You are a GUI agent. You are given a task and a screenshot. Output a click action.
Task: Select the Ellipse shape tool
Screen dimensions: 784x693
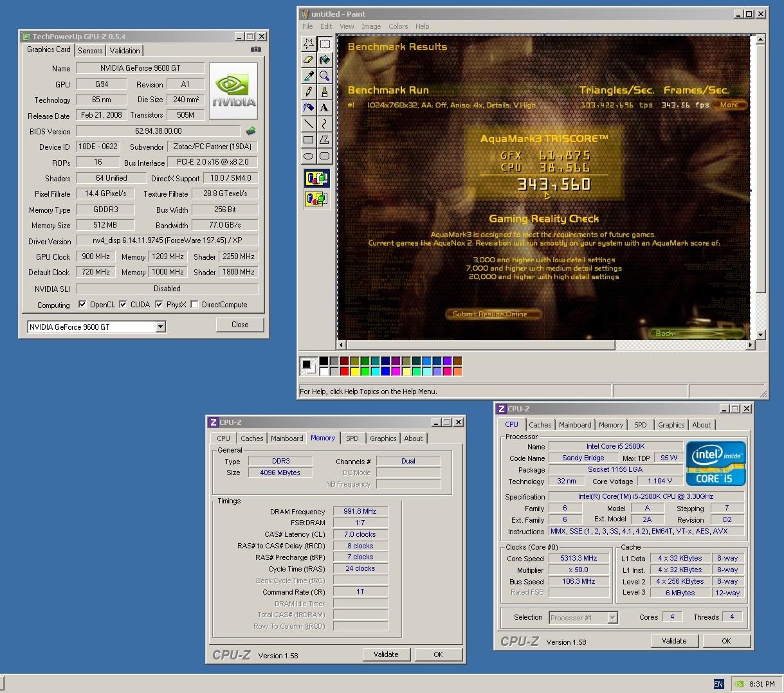point(309,156)
